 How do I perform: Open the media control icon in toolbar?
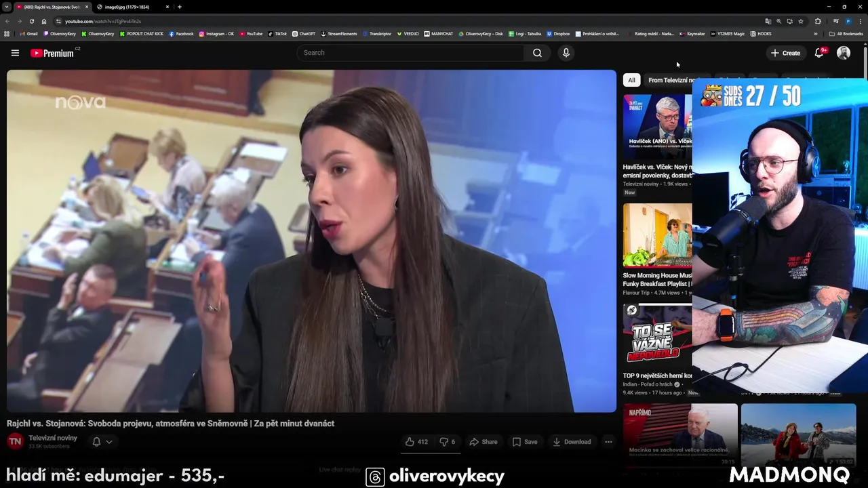[835, 21]
